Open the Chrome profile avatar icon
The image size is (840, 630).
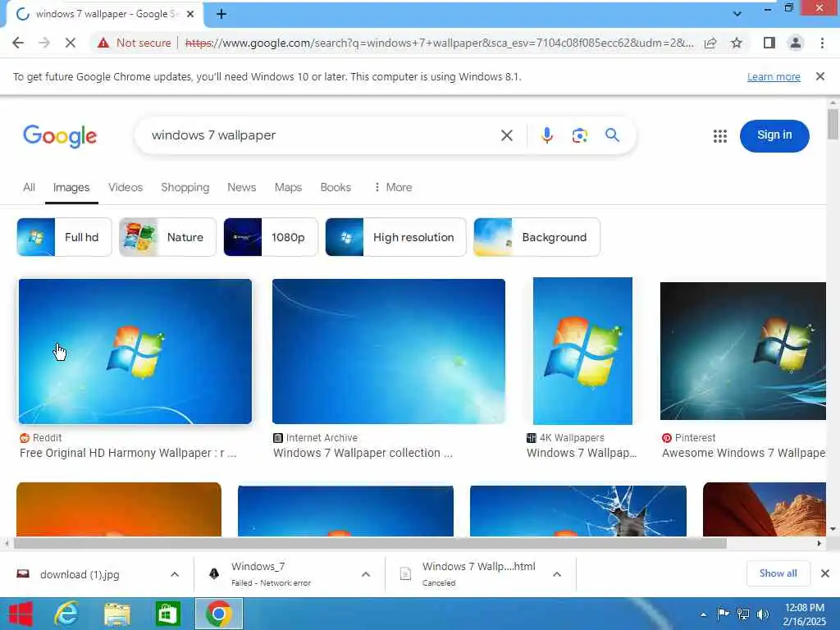click(796, 43)
